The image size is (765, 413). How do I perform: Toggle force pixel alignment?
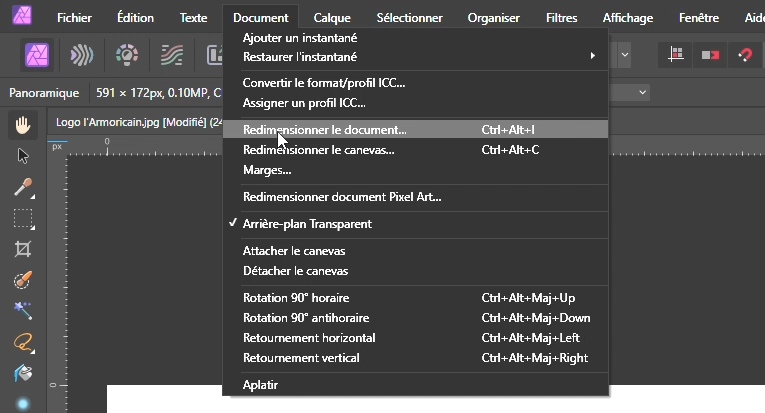[x=677, y=55]
